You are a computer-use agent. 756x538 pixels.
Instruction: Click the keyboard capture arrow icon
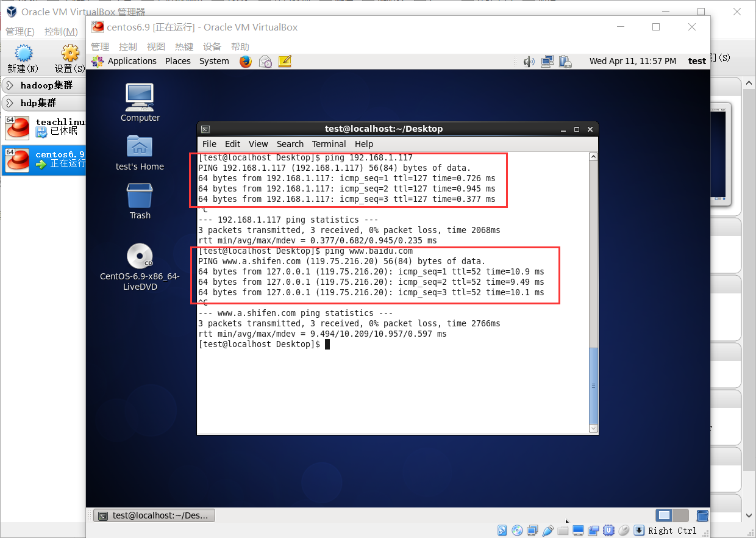(x=639, y=530)
